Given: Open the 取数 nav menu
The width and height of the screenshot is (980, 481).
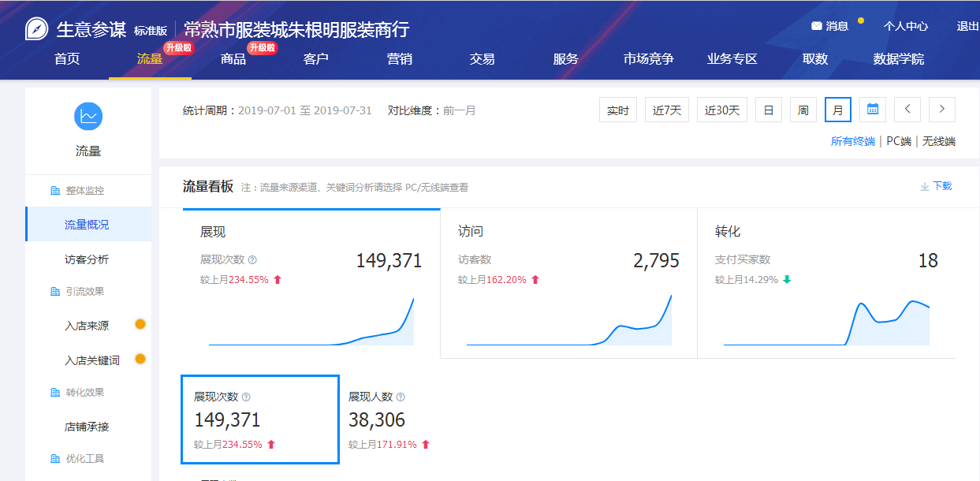Looking at the screenshot, I should tap(815, 59).
